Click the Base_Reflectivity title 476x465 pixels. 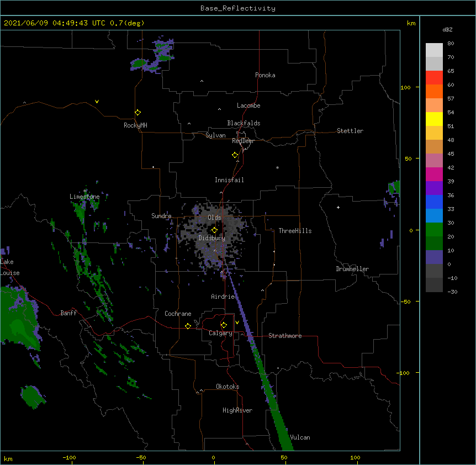[x=238, y=8]
